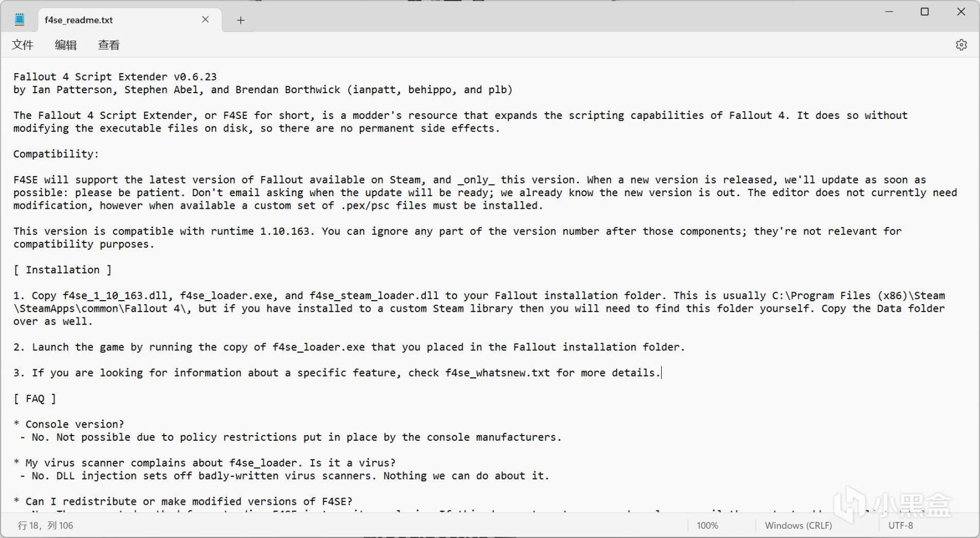The height and width of the screenshot is (538, 980).
Task: Click the line beginning '\SteamApps\common\Fallout 4\'
Action: 479,309
